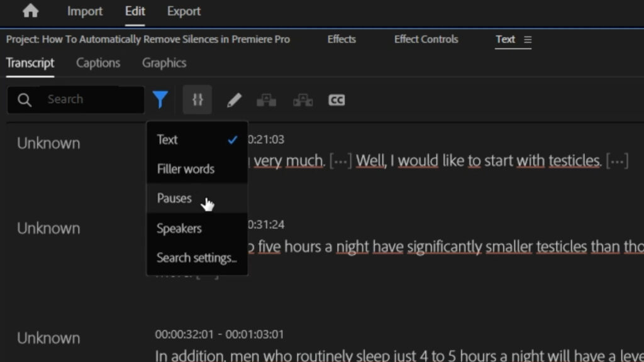Image resolution: width=644 pixels, height=362 pixels.
Task: Click the word 'would' in first segment
Action: pos(418,160)
